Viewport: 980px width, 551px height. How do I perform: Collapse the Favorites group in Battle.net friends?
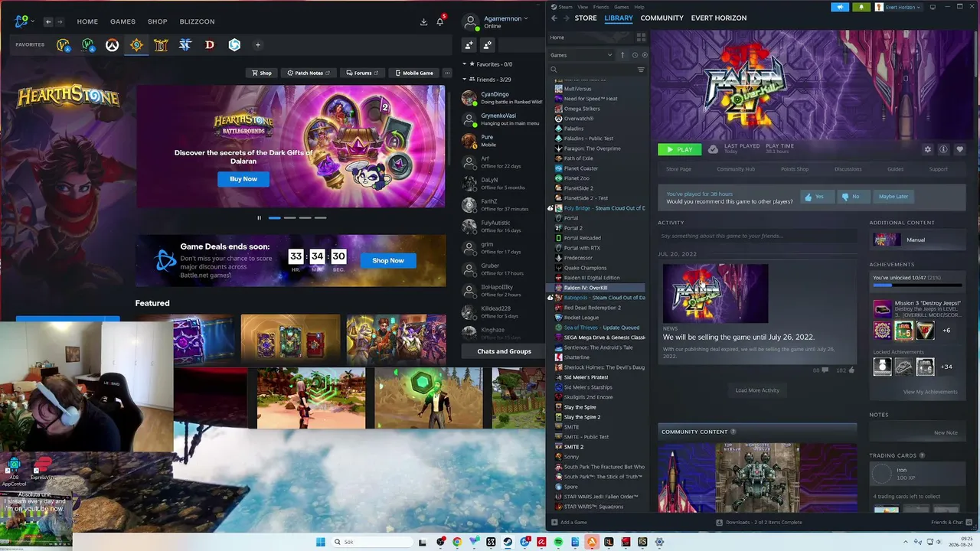[464, 64]
